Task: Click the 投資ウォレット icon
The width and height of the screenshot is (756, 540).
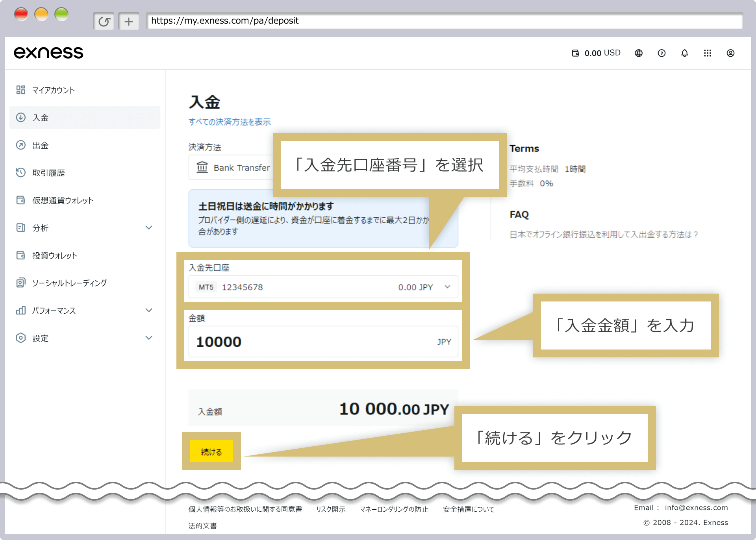Action: point(21,255)
